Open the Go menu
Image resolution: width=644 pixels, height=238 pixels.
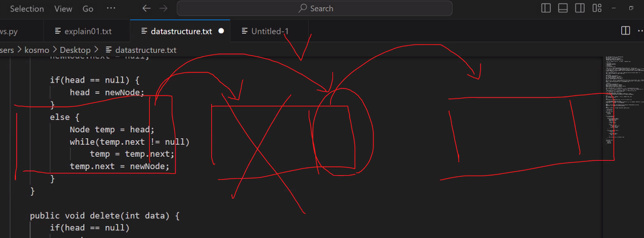[88, 8]
